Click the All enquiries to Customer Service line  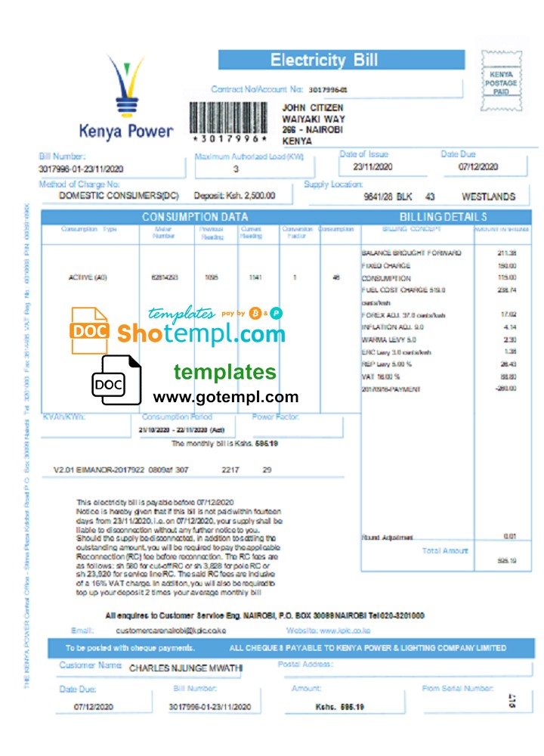(x=264, y=615)
